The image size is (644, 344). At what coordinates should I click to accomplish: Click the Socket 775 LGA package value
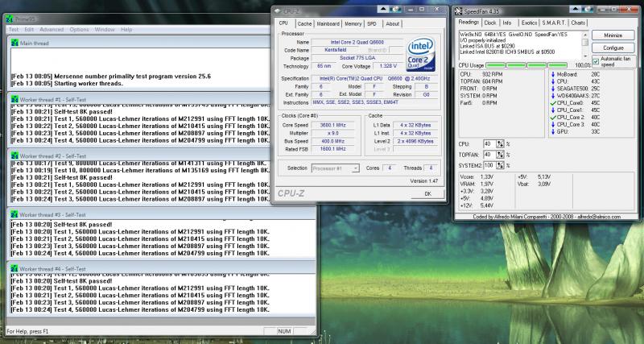(357, 58)
